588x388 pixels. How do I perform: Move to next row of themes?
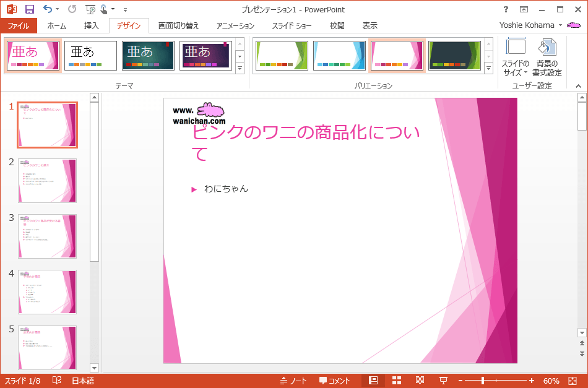coord(240,56)
